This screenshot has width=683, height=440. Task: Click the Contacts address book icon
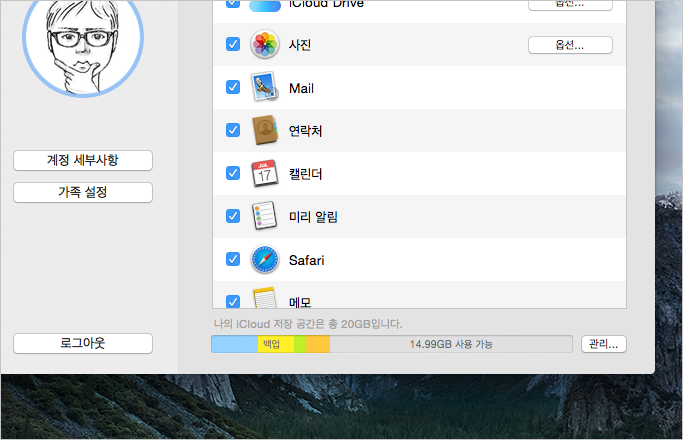tap(265, 130)
